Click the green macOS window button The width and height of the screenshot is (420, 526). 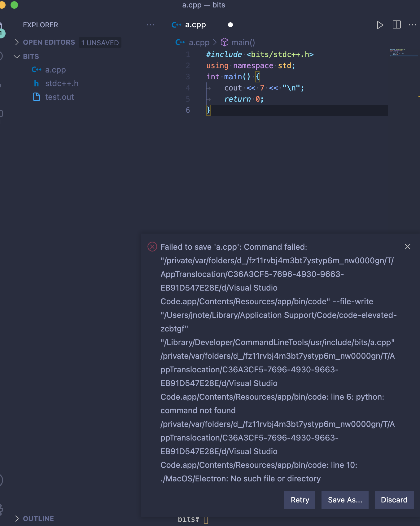tap(14, 5)
